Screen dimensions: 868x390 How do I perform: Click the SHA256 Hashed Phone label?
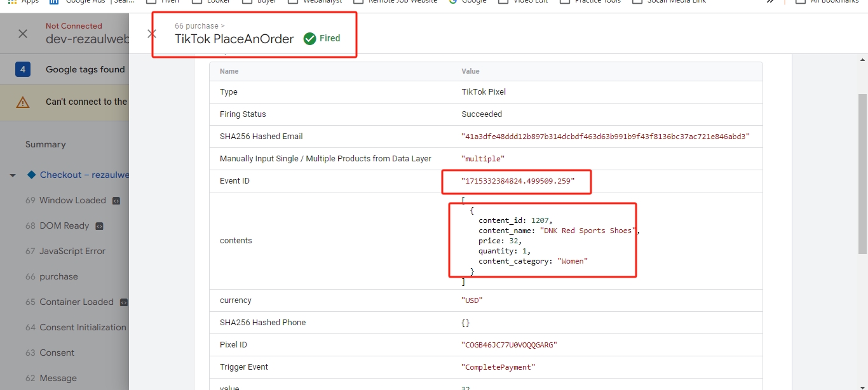pyautogui.click(x=262, y=323)
